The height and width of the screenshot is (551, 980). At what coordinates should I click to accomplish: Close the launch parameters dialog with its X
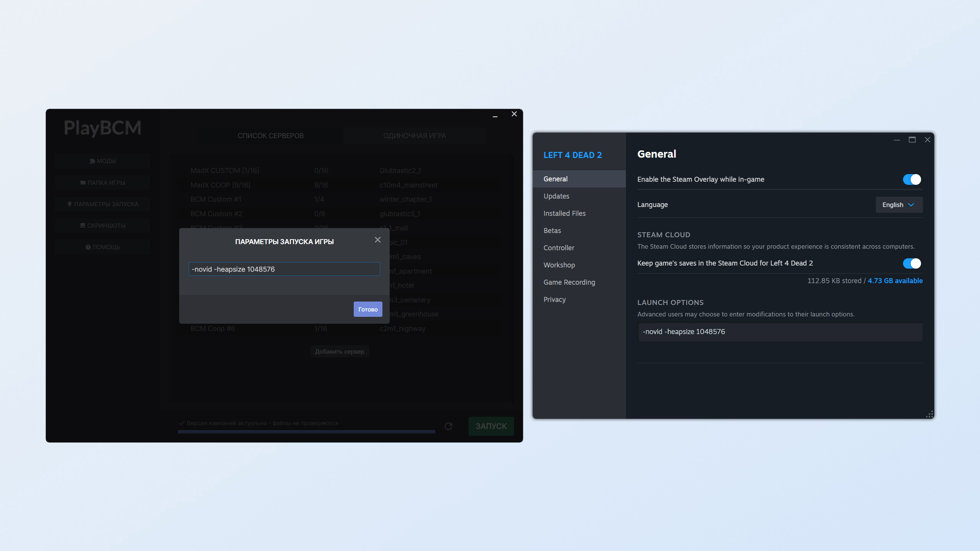coord(377,240)
